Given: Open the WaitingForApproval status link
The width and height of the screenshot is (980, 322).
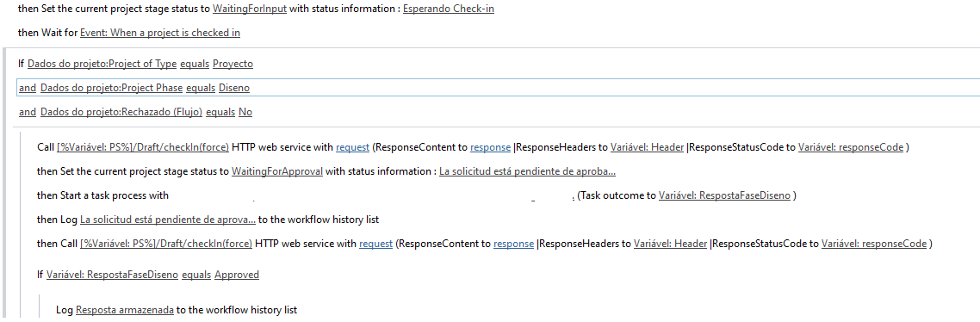Looking at the screenshot, I should click(x=277, y=171).
